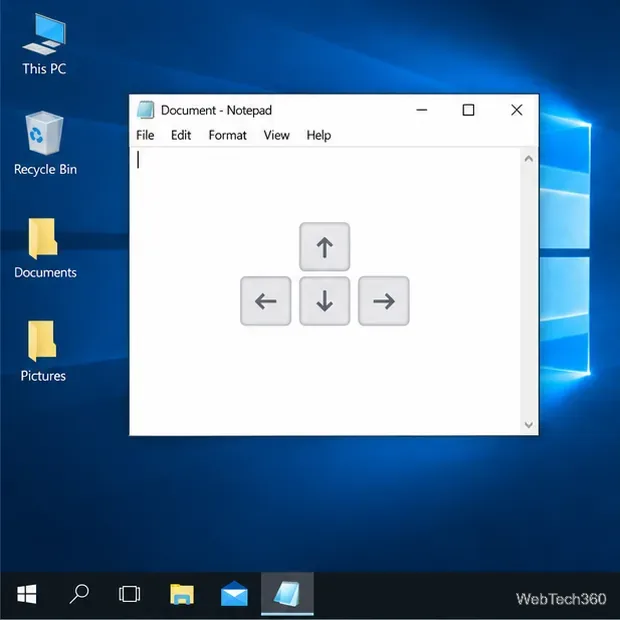
Task: Click the left arrow key graphic
Action: point(266,301)
